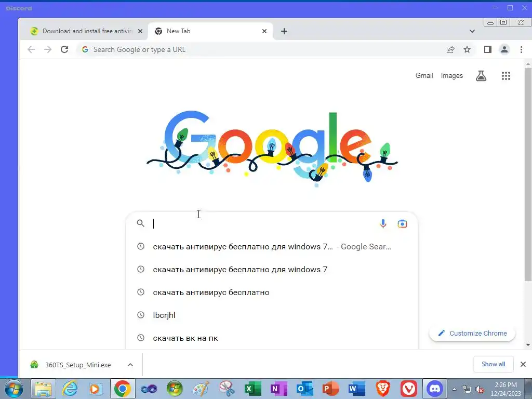Click the browser back arrow
The width and height of the screenshot is (532, 399).
(x=31, y=49)
